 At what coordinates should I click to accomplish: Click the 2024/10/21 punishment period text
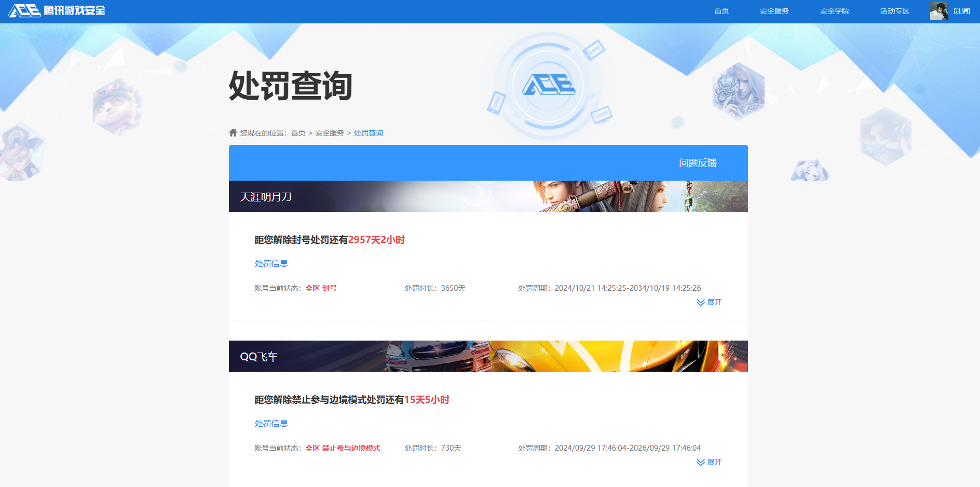click(x=609, y=288)
